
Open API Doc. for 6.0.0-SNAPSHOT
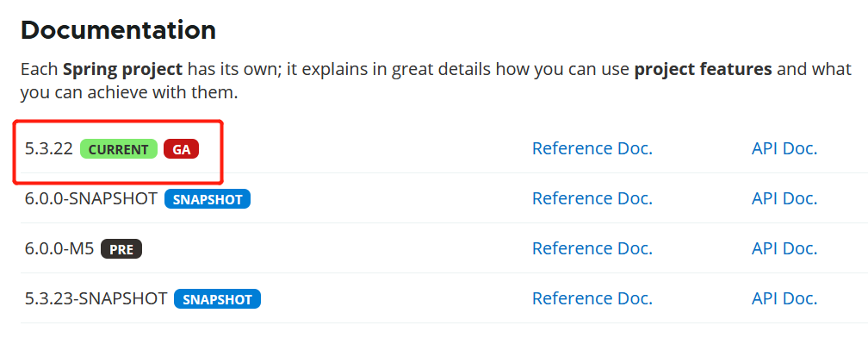coord(784,198)
